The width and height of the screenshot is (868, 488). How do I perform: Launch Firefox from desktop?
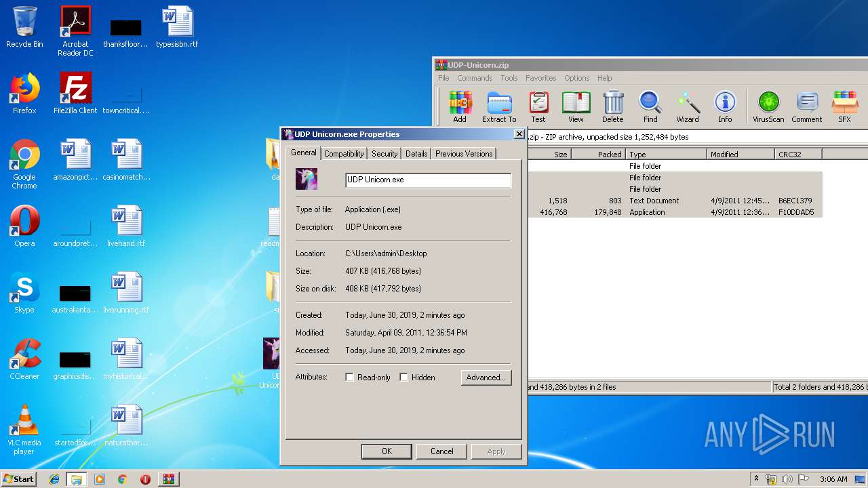pos(24,94)
